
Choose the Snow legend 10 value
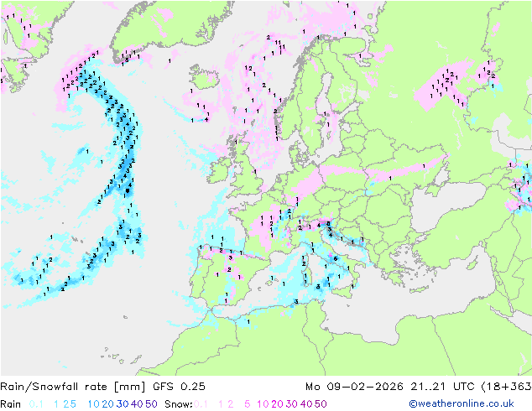(x=263, y=404)
